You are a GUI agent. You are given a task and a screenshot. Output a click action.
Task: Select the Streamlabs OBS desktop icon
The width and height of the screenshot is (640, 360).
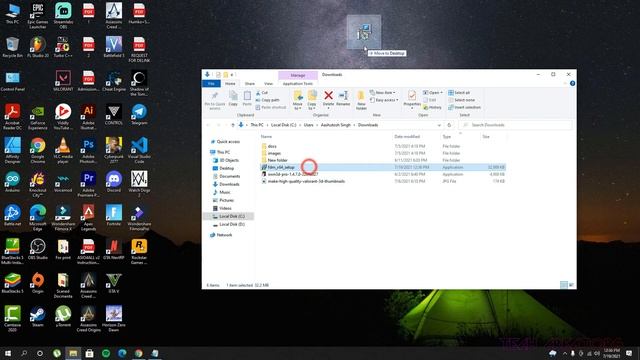pyautogui.click(x=63, y=16)
